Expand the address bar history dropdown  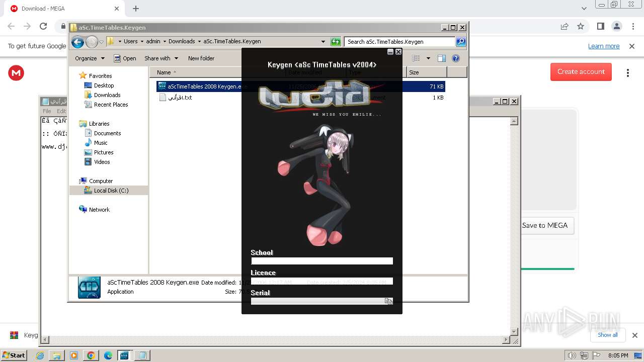point(323,42)
